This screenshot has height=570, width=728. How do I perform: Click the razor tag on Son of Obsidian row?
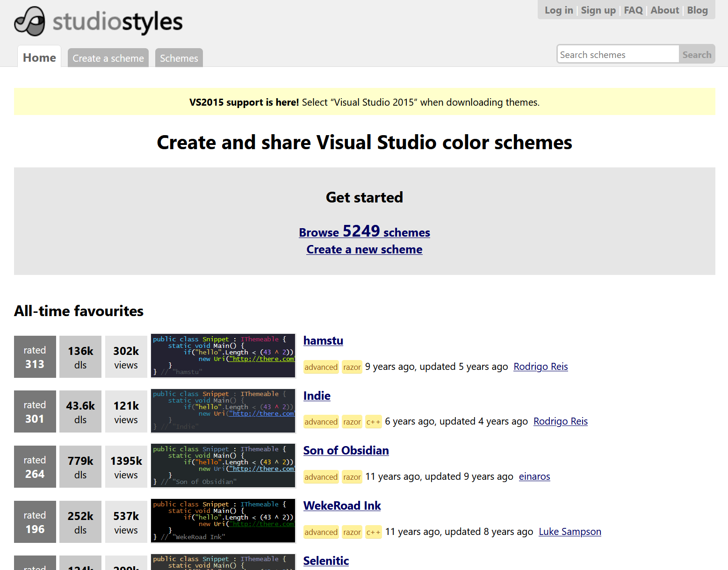[352, 477]
